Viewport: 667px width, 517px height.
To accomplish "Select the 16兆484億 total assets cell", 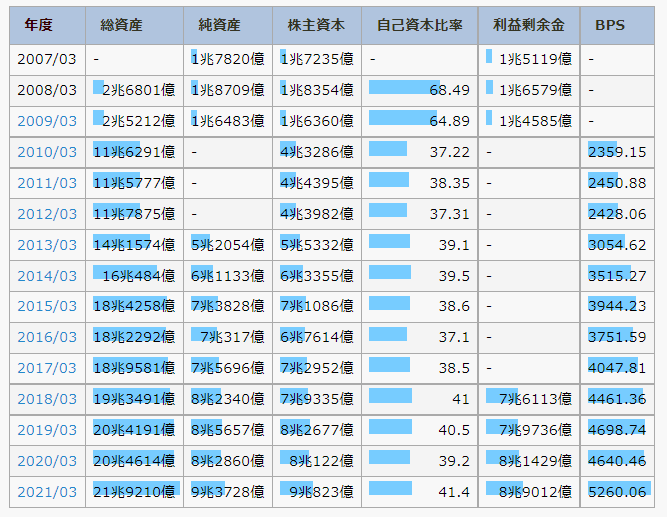I will point(134,276).
